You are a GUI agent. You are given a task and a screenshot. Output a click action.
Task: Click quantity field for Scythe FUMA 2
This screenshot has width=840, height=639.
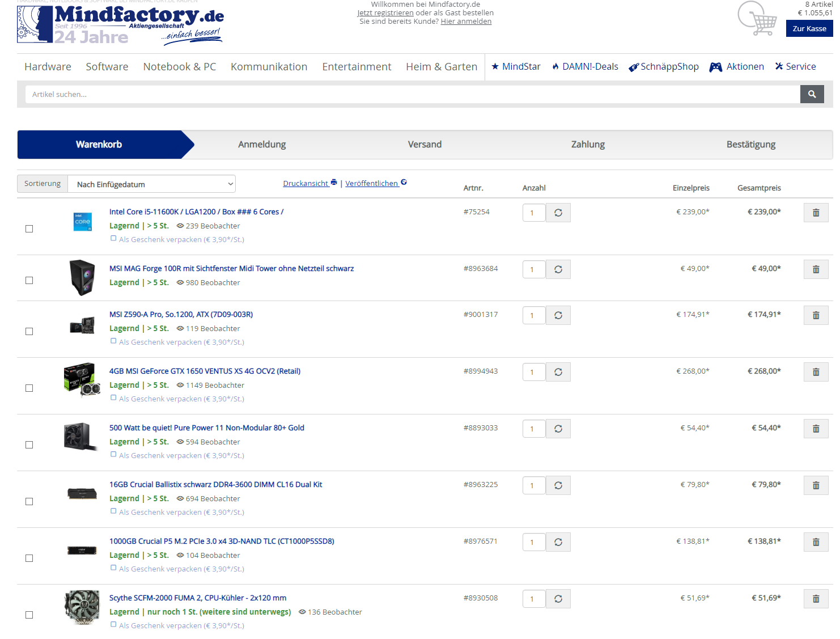[533, 599]
